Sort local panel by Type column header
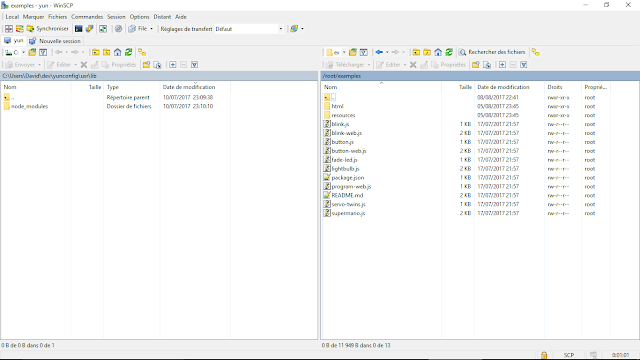The height and width of the screenshot is (360, 640). point(113,87)
